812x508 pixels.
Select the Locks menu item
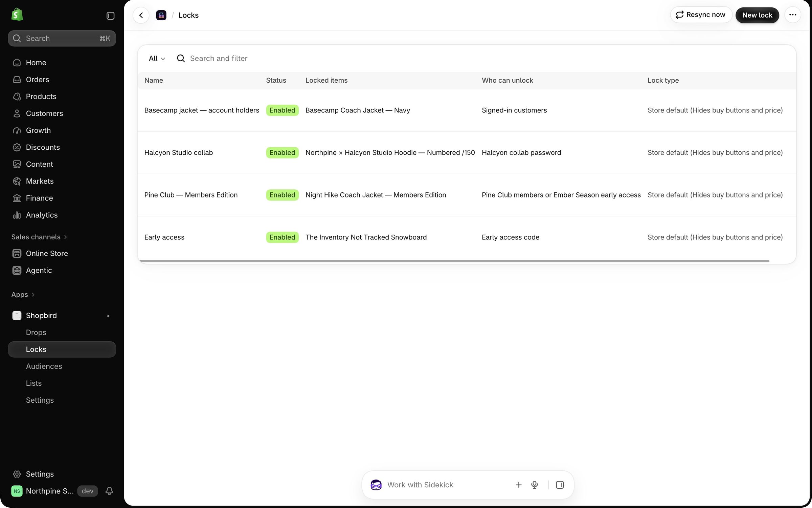click(x=62, y=350)
